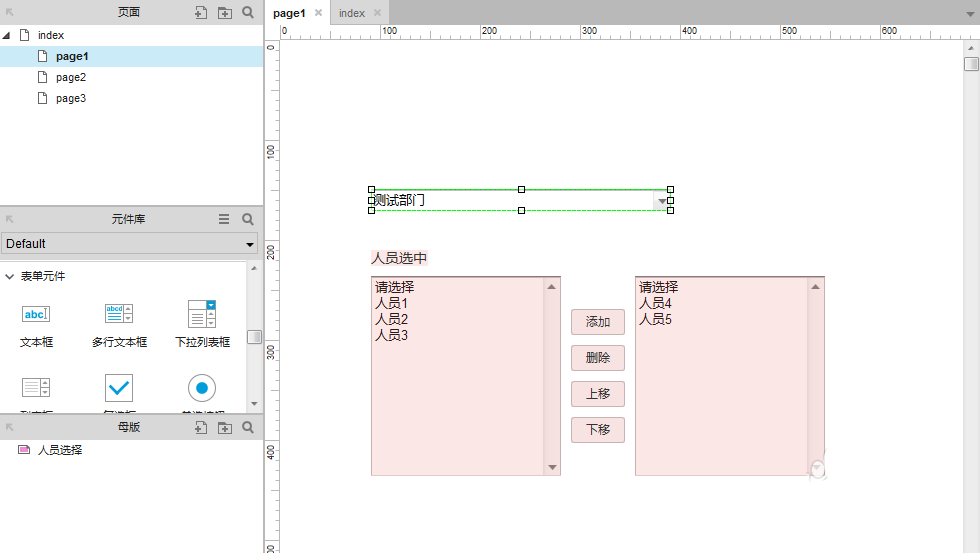Select the checkbox widget in library

[x=119, y=388]
